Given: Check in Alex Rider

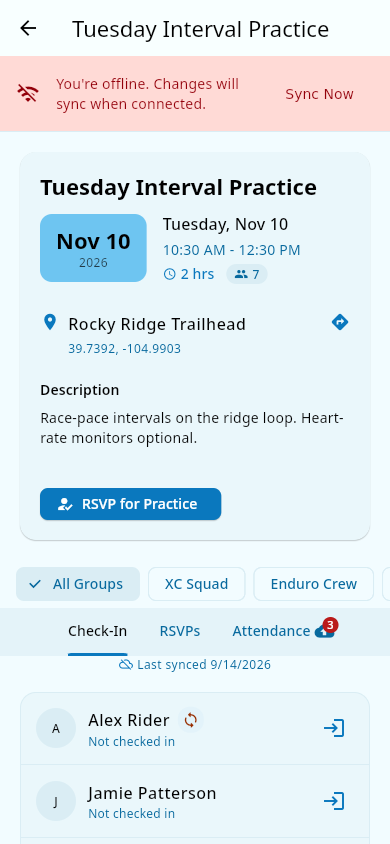Looking at the screenshot, I should coord(334,728).
